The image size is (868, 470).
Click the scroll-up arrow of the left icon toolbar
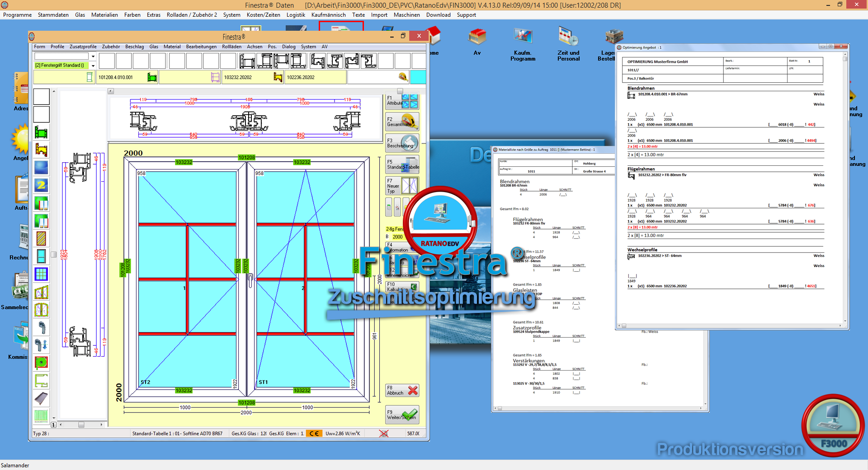tap(54, 91)
